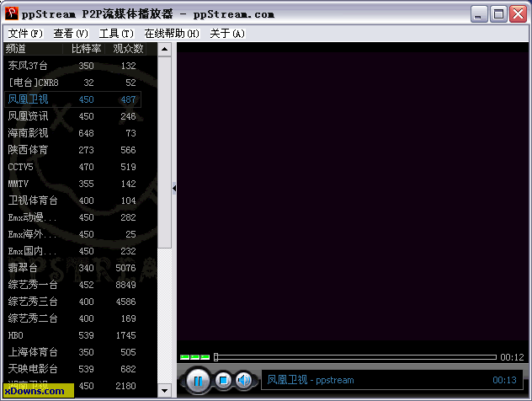Viewport: 532px width, 401px height.
Task: Select the 翡翠台 channel
Action: point(72,268)
